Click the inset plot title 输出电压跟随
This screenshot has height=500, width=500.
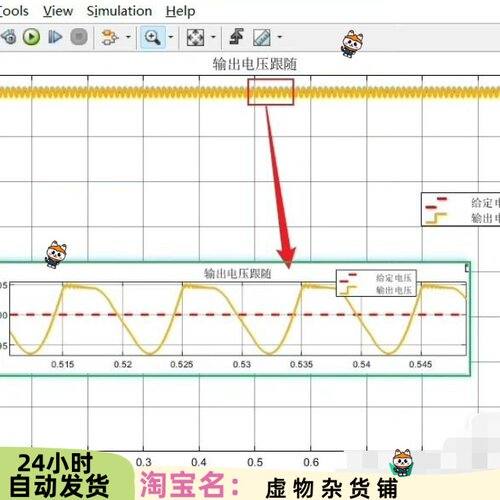(x=237, y=274)
